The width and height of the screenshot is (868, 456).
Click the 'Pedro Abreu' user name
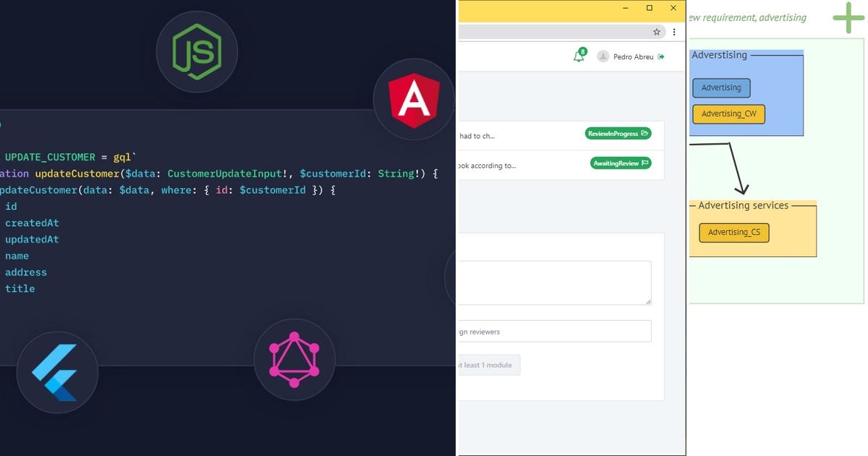coord(633,56)
